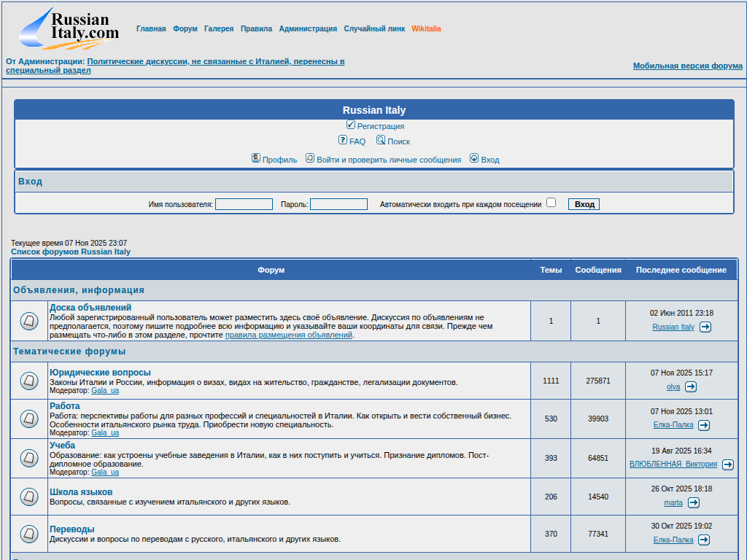Go to last post arrow in Переводы row
Image resolution: width=747 pixels, height=560 pixels.
704,540
